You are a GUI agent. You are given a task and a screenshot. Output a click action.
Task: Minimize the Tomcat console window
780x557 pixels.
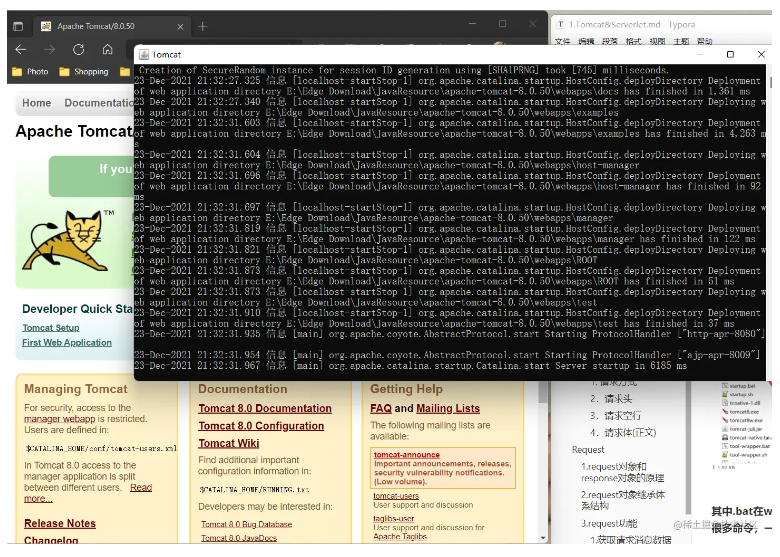click(x=700, y=54)
